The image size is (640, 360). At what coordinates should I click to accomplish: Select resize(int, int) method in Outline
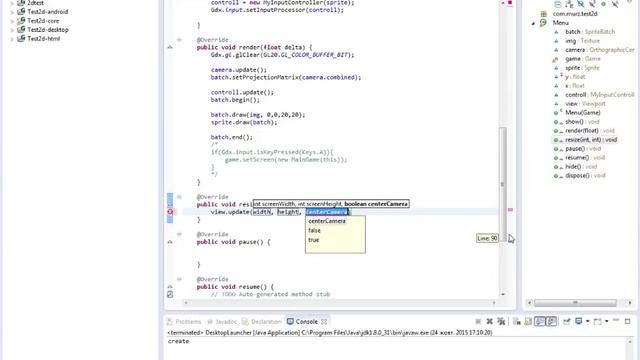[x=591, y=140]
